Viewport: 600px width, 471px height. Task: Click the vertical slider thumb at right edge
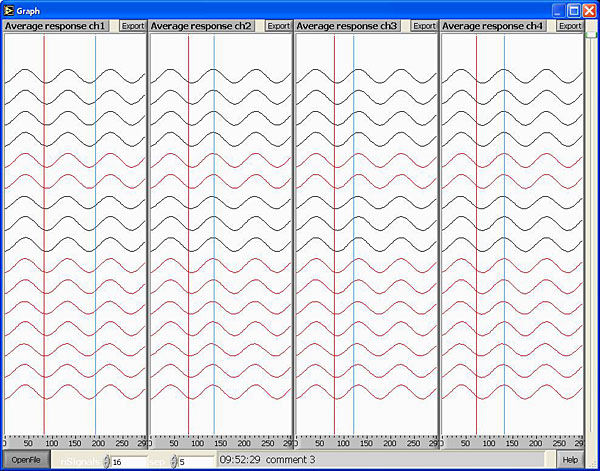click(x=592, y=35)
